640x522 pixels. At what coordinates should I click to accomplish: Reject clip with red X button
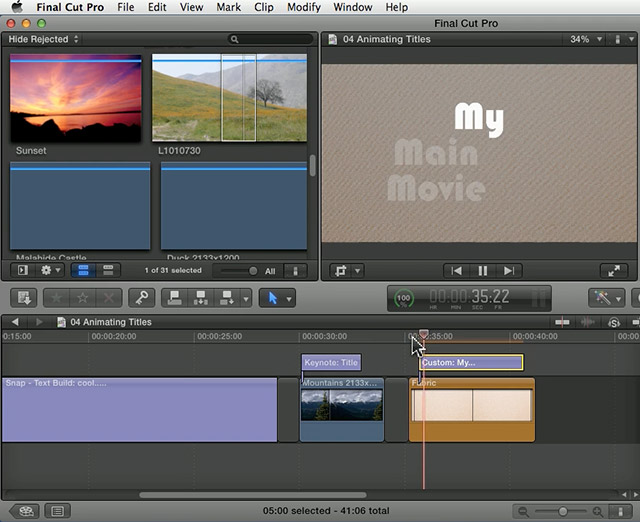[x=109, y=298]
